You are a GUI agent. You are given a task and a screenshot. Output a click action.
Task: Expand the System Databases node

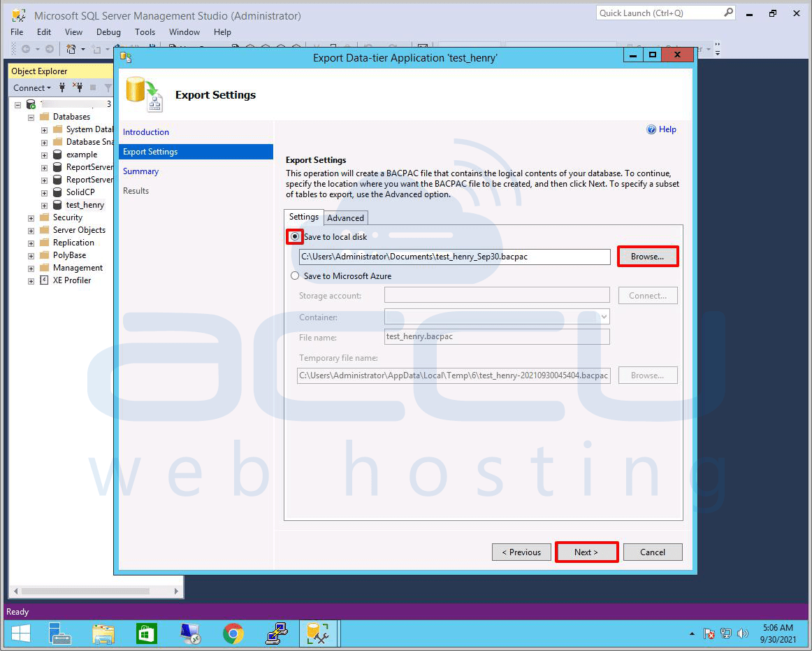tap(44, 130)
